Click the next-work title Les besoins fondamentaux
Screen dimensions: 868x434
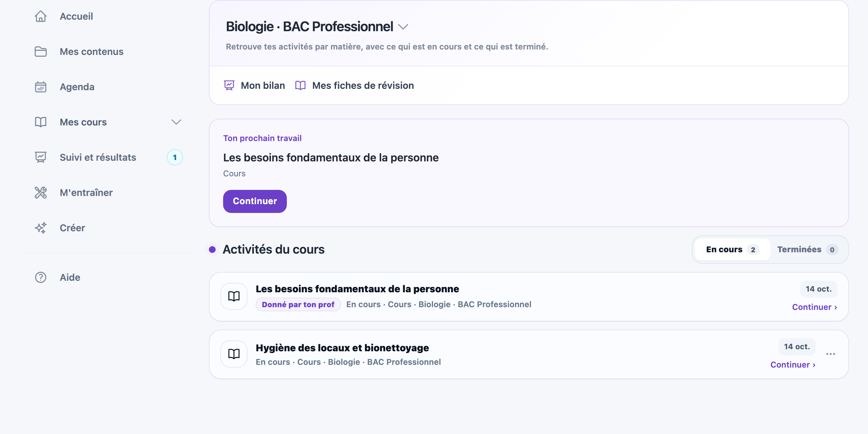pyautogui.click(x=331, y=158)
